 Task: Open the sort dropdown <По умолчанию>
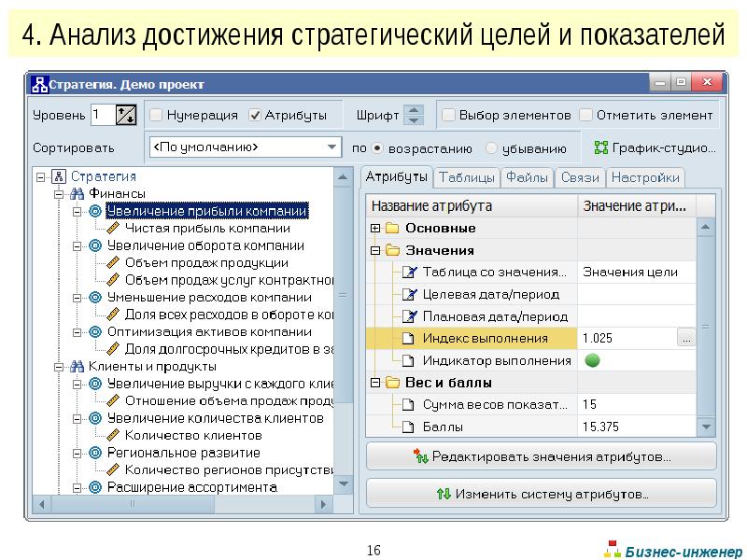(x=246, y=147)
